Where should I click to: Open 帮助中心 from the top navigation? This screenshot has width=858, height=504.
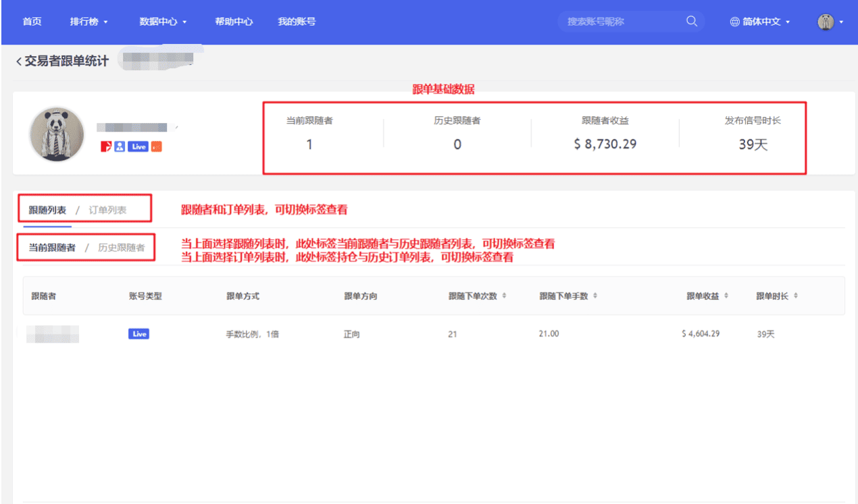[x=234, y=22]
